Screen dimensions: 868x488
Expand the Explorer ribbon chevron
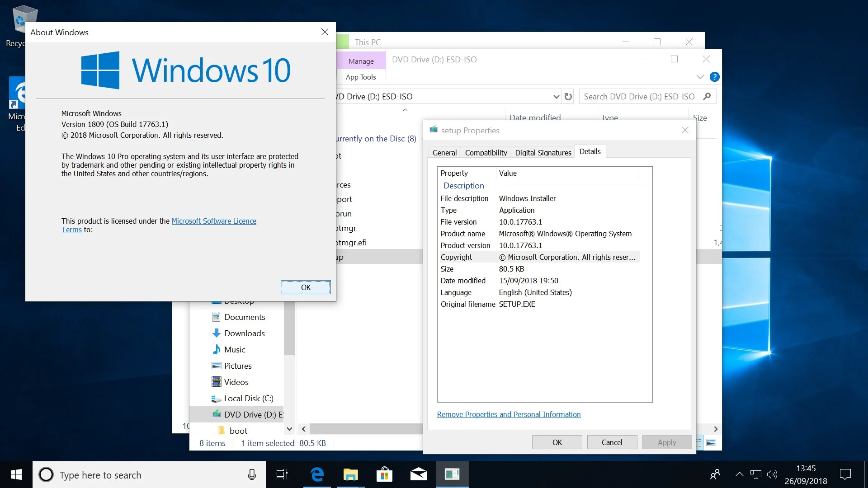tap(700, 77)
